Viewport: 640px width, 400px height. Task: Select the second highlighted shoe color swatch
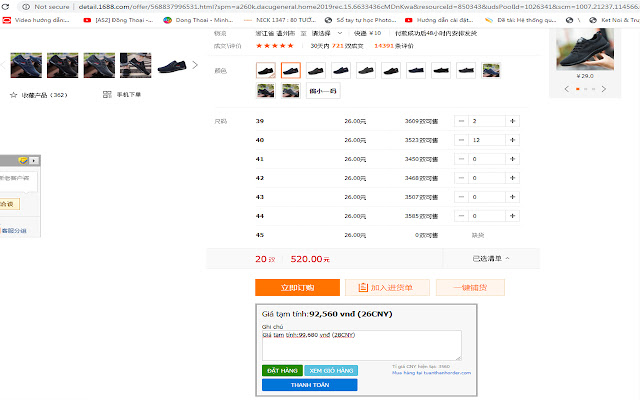click(291, 70)
